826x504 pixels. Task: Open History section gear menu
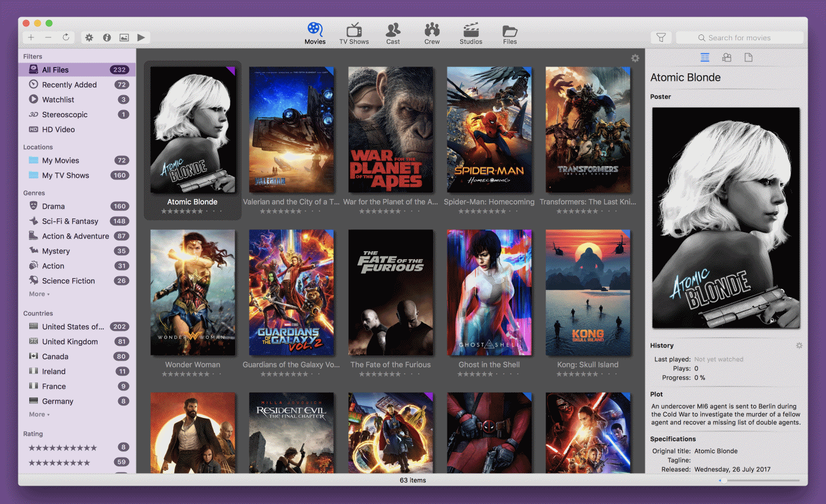click(x=799, y=345)
